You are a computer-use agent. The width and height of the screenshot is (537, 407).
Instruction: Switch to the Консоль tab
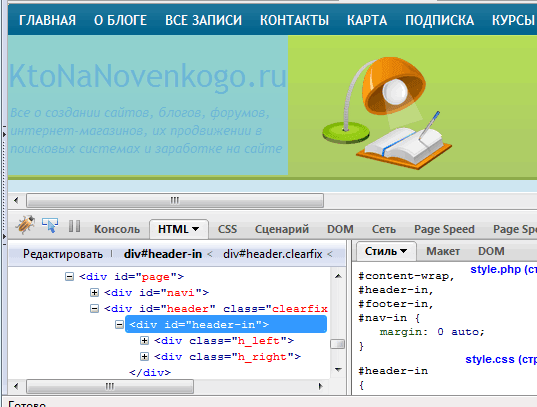(117, 229)
